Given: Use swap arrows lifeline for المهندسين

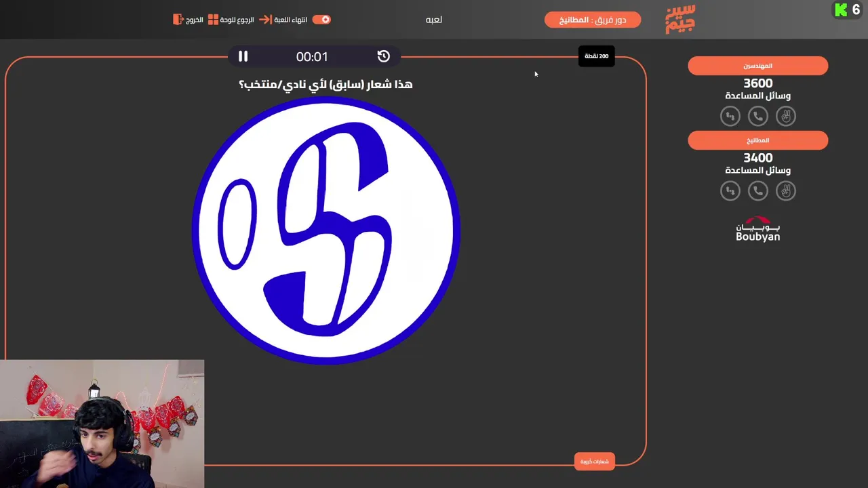Looking at the screenshot, I should tap(730, 117).
